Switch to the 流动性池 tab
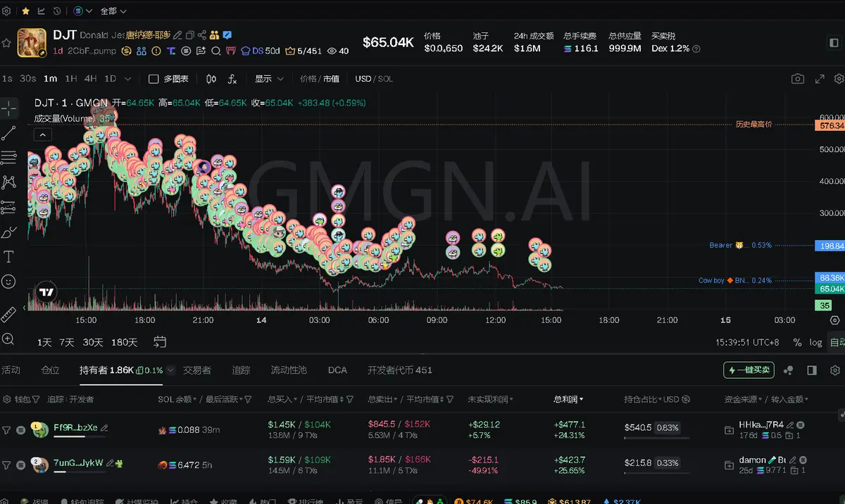Screen dimensions: 845x504 pyautogui.click(x=289, y=370)
